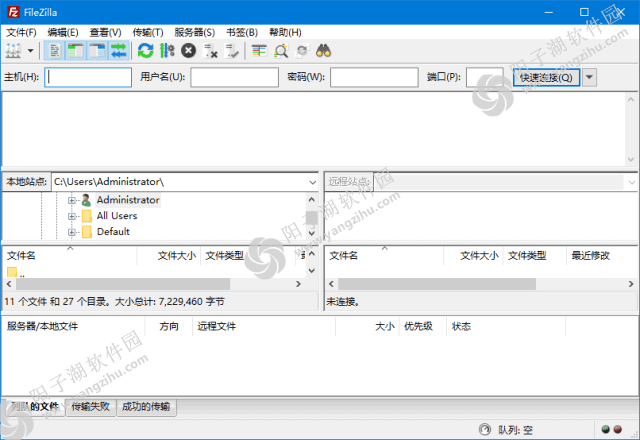Focus the 密码(W) password field

(374, 77)
